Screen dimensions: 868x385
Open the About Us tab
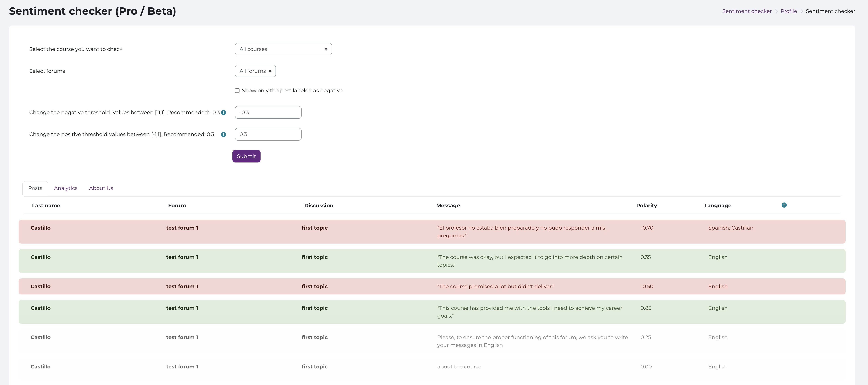click(101, 188)
